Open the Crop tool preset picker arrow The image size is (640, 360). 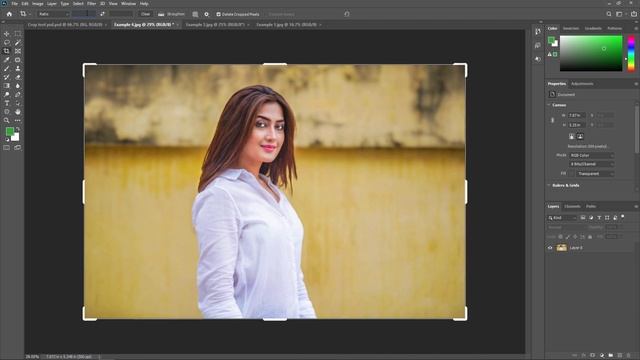click(x=30, y=14)
